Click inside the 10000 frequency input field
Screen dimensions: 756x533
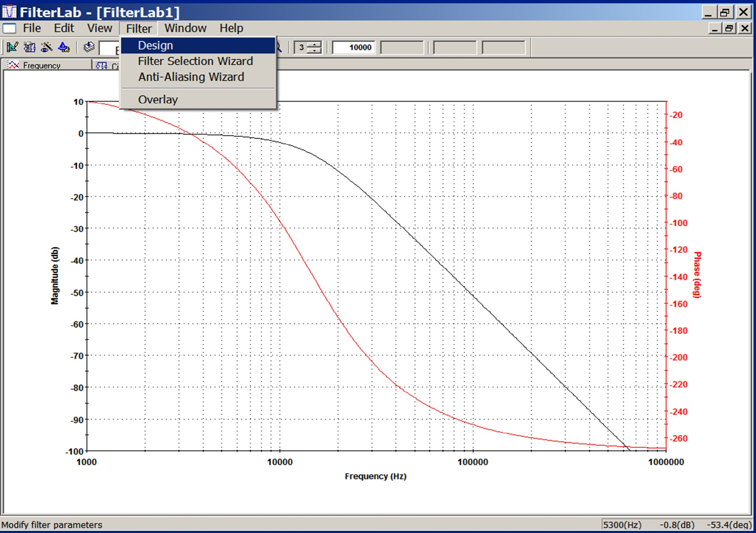pyautogui.click(x=353, y=47)
